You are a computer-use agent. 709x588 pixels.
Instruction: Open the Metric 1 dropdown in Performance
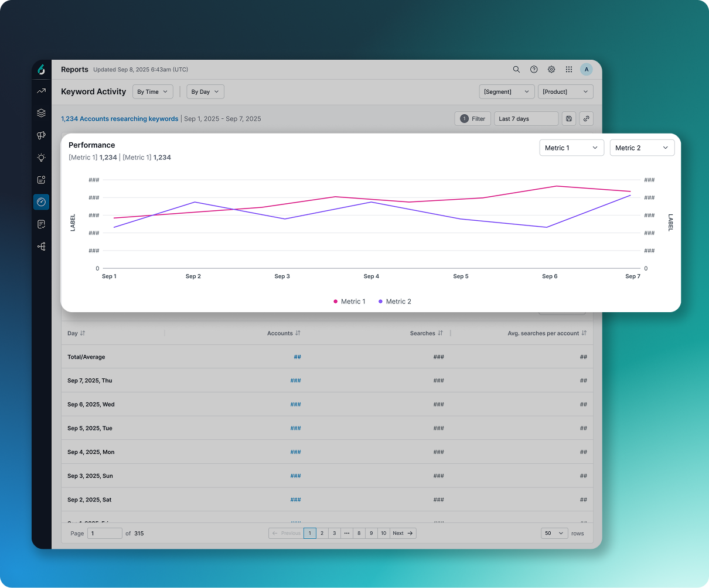point(571,148)
